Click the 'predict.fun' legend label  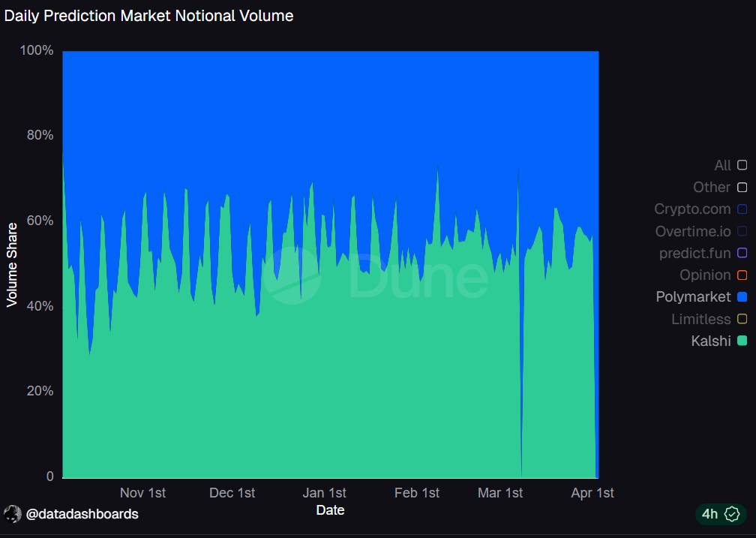pos(694,253)
